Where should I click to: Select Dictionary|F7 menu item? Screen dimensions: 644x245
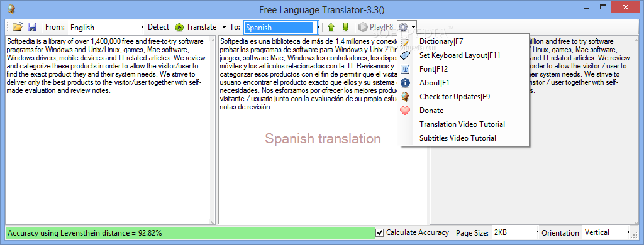click(x=463, y=41)
